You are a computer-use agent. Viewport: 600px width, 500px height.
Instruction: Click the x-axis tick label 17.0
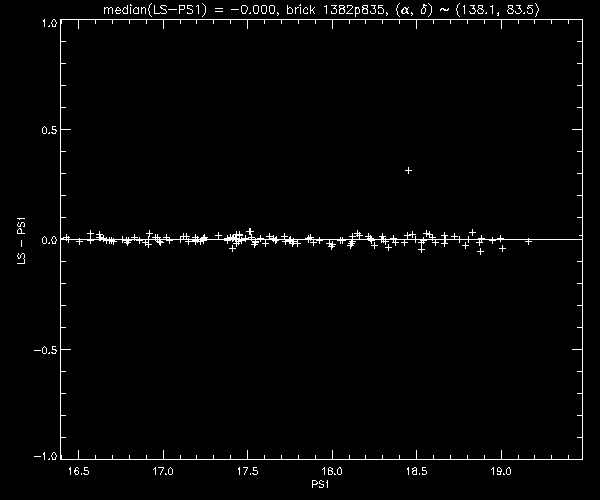tap(163, 471)
